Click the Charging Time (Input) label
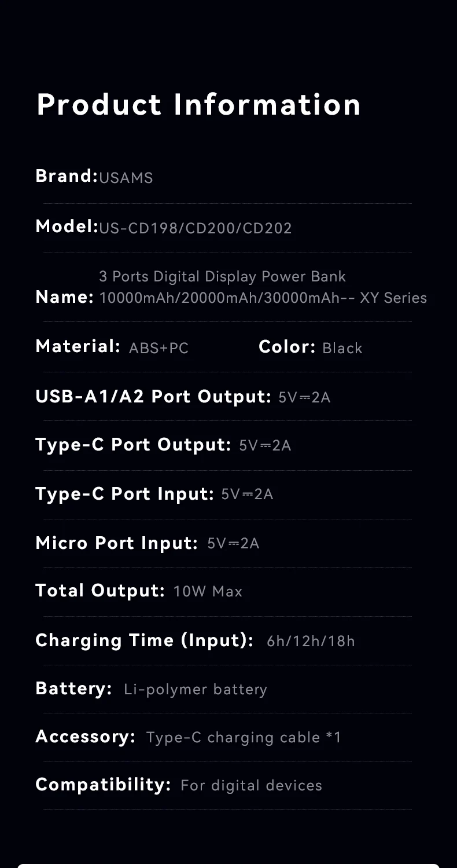 144,640
